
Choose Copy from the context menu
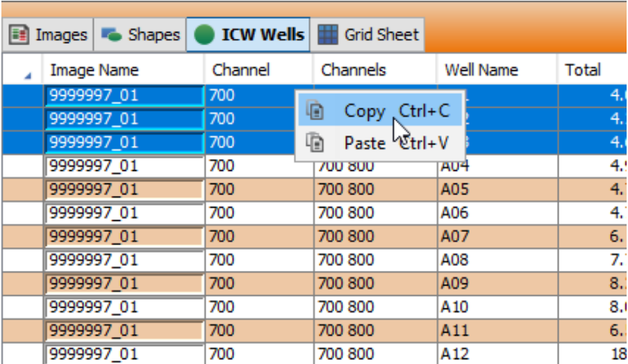click(x=380, y=110)
